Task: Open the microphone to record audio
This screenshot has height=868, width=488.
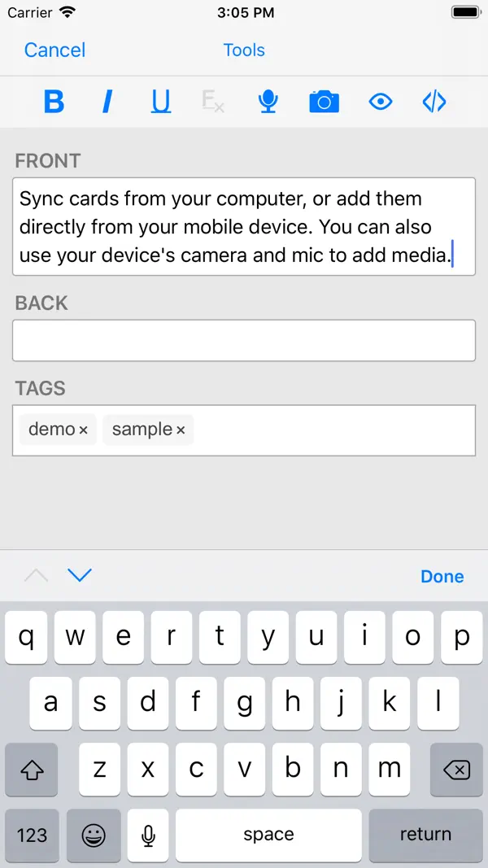Action: point(268,101)
